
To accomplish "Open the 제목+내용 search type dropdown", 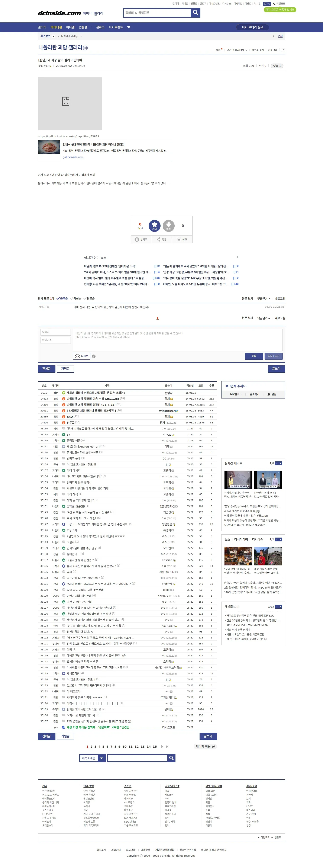I will (x=93, y=758).
